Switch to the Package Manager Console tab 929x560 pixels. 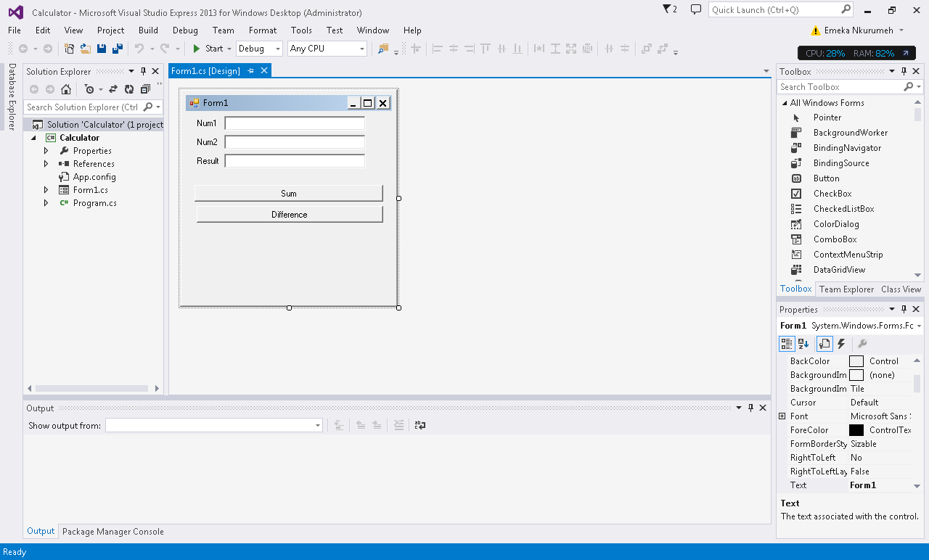pyautogui.click(x=113, y=532)
